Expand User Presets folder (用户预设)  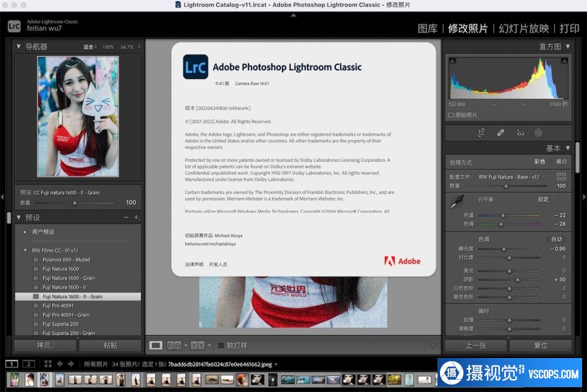point(25,232)
